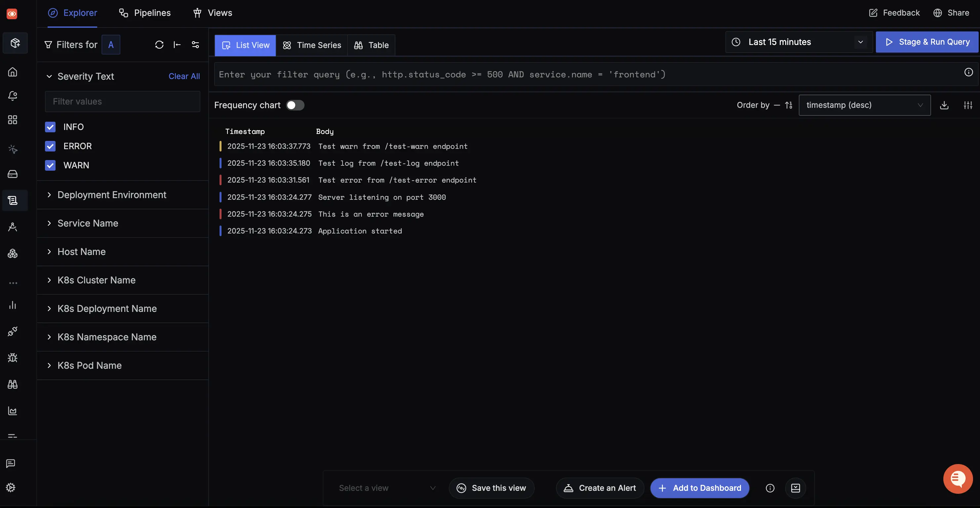Image resolution: width=980 pixels, height=508 pixels.
Task: Open the Exceptions bug icon in sidebar
Action: click(13, 358)
